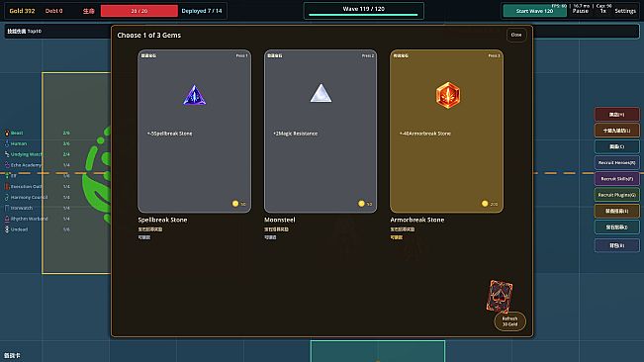Toggle the 1x game speed

(602, 11)
